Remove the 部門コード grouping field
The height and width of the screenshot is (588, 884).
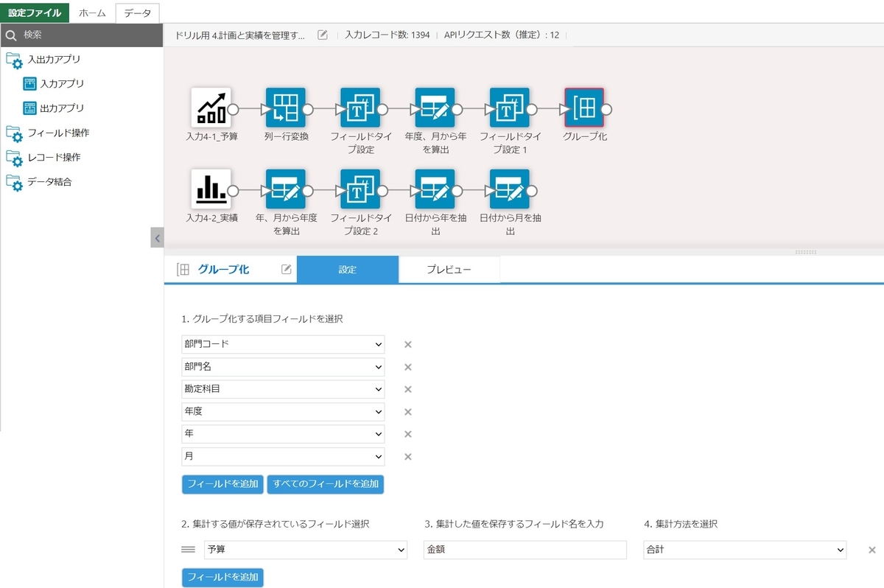click(408, 345)
